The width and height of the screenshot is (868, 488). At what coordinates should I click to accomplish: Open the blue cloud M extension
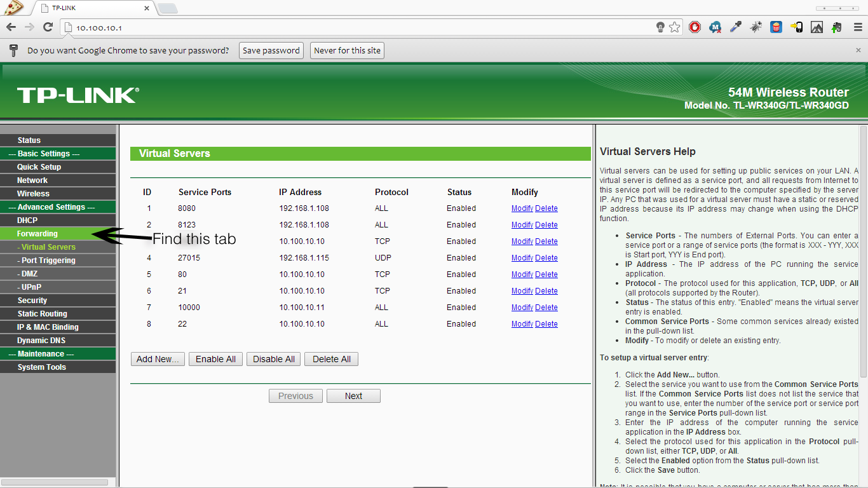tap(715, 27)
